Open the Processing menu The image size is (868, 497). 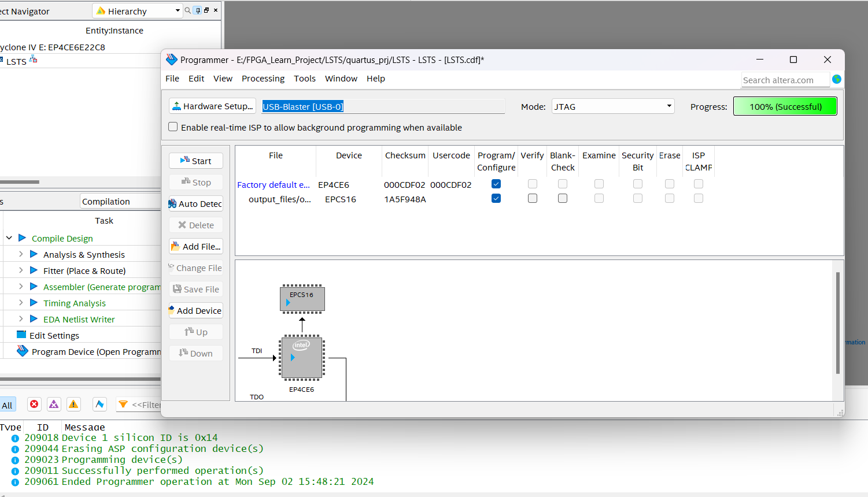pos(263,79)
